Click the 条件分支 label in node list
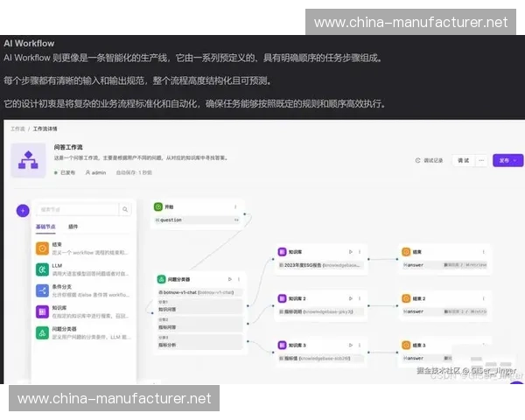525x420 pixels. pyautogui.click(x=62, y=287)
